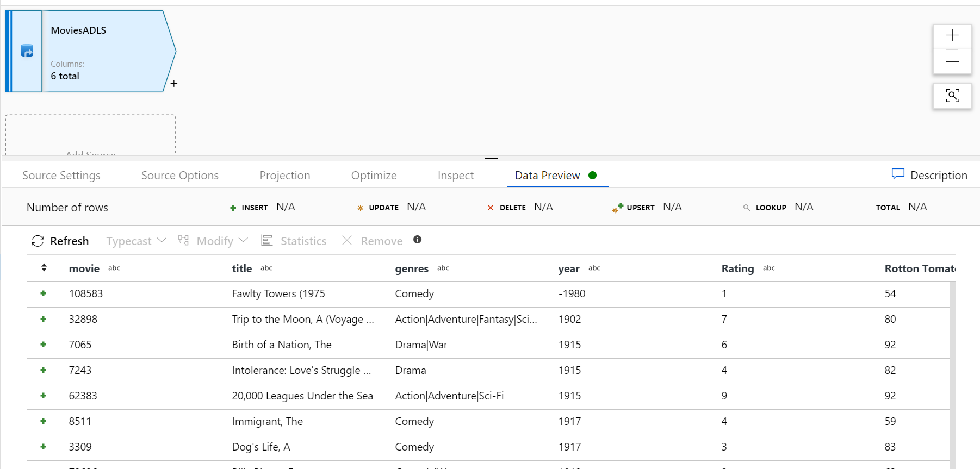This screenshot has width=980, height=469.
Task: Click the Rating column header
Action: pyautogui.click(x=738, y=268)
